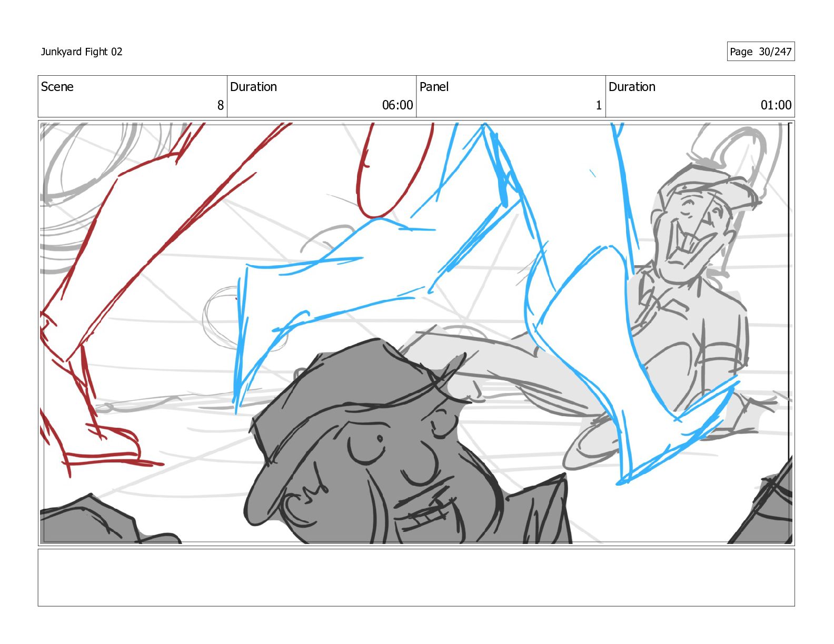This screenshot has height=644, width=834.
Task: Click the 'Panel' header label
Action: click(434, 87)
